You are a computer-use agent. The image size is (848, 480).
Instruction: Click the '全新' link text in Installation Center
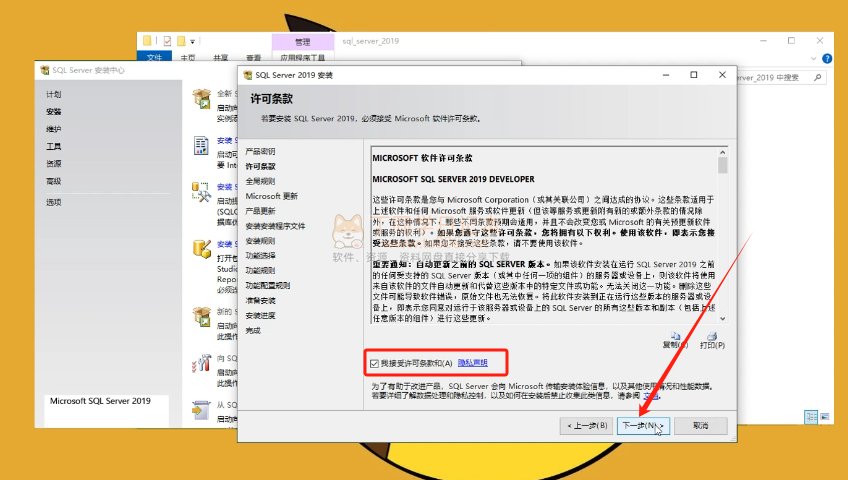pos(225,94)
